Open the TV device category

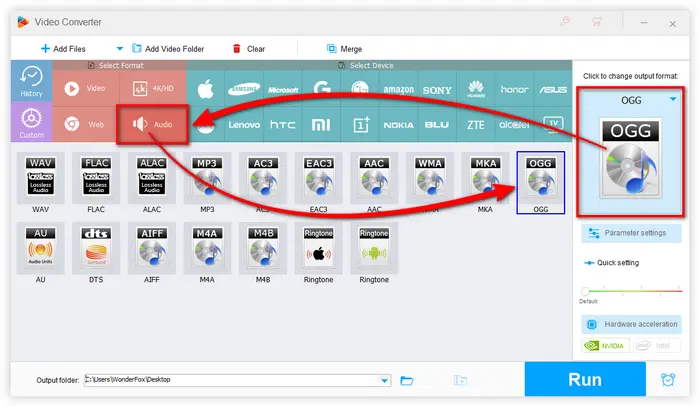point(553,125)
